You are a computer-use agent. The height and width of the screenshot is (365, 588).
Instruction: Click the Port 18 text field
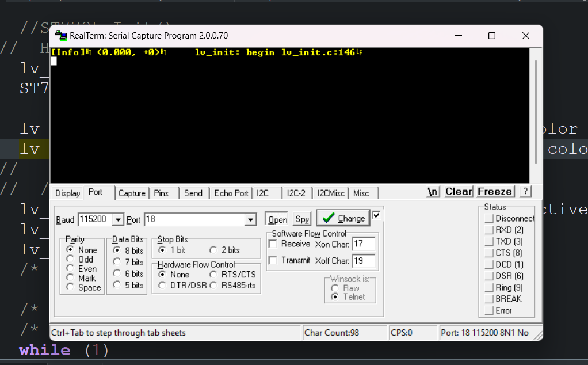point(194,219)
